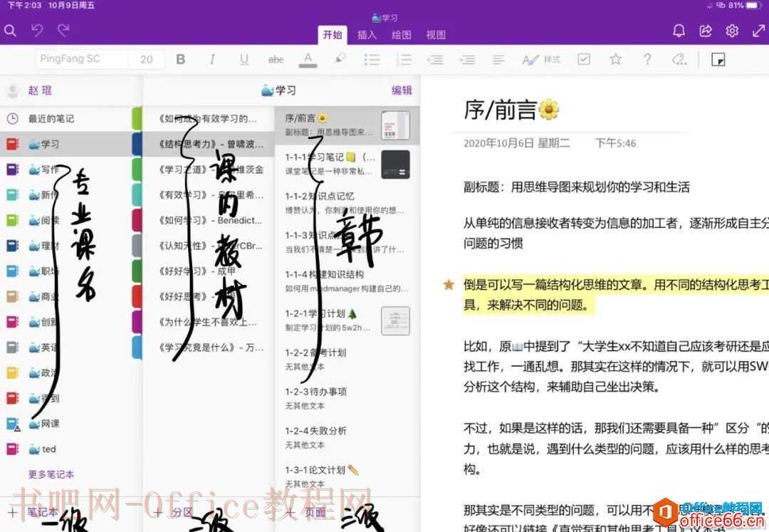The height and width of the screenshot is (532, 769).
Task: Add a new 笔记本 notebook
Action: pos(33,512)
